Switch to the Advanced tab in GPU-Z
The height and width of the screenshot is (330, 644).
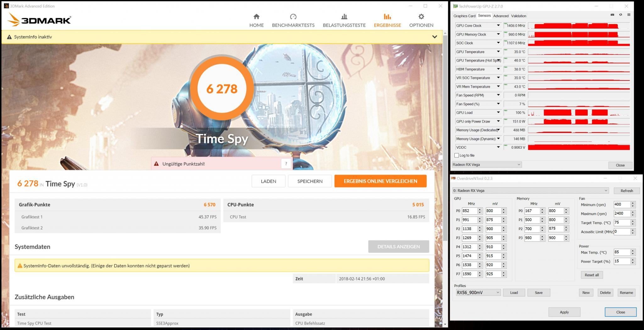coord(501,16)
